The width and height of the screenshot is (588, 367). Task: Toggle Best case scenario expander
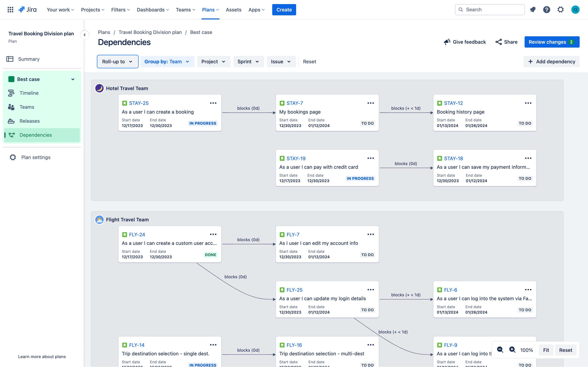tap(73, 79)
